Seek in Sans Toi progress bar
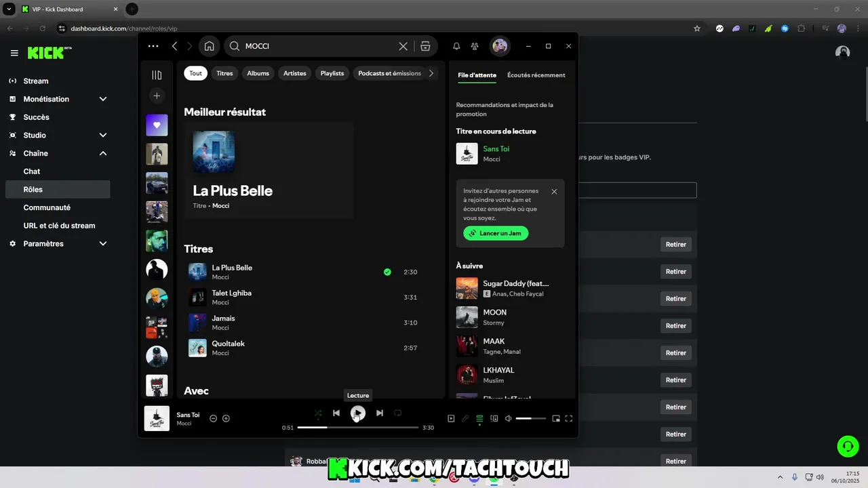 point(358,428)
